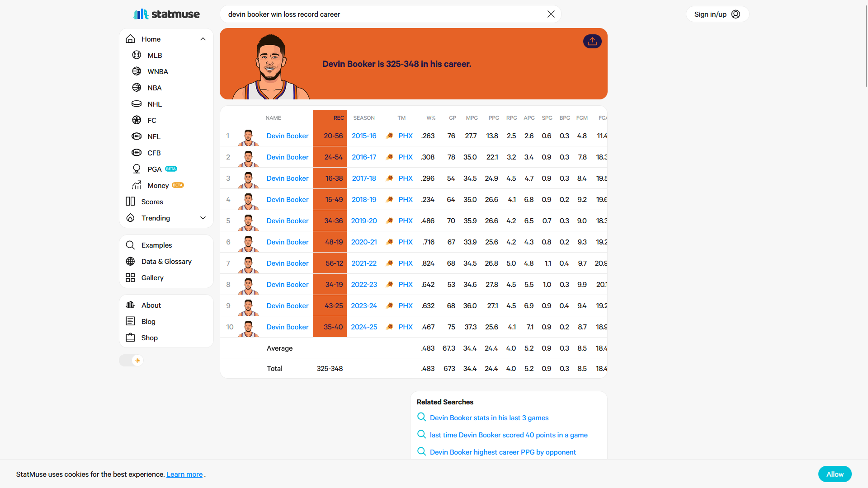The height and width of the screenshot is (488, 868).
Task: Clear the search query with X icon
Action: 551,14
